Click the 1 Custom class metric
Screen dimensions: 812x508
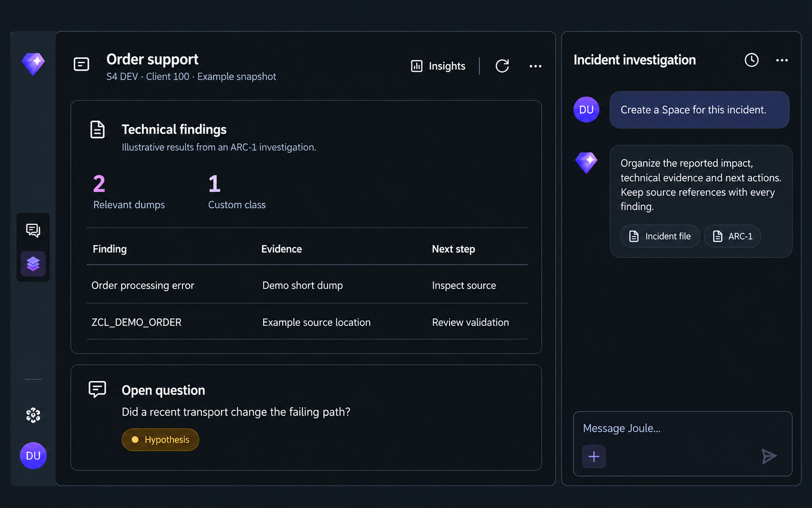237,192
